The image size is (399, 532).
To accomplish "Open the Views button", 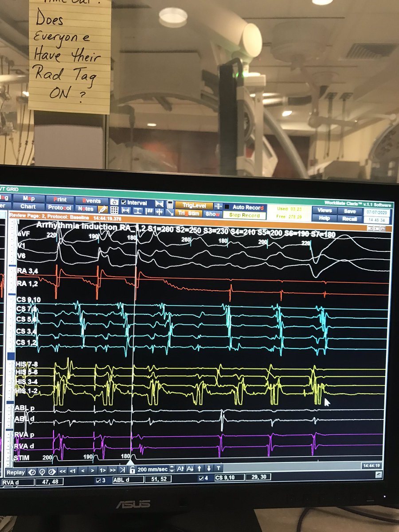I will coord(325,211).
